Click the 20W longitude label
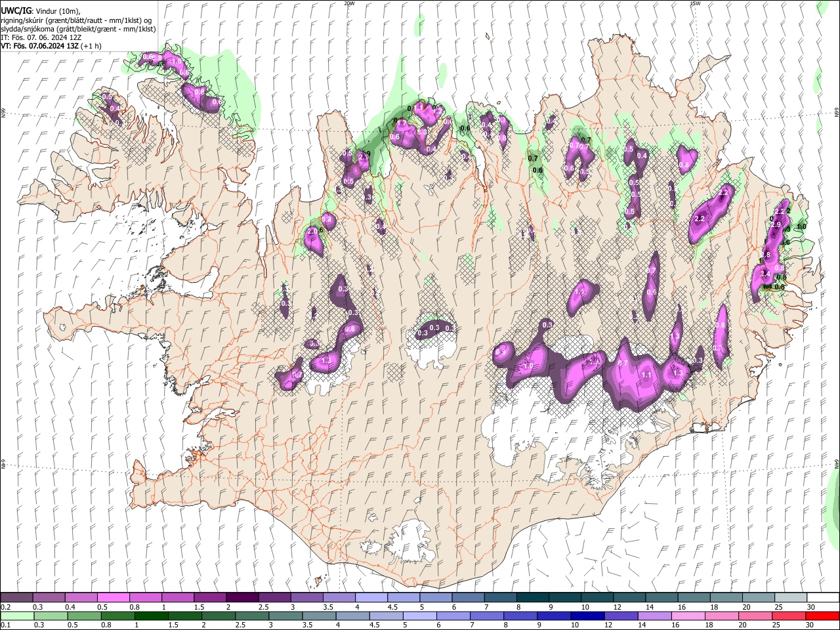 pos(349,3)
